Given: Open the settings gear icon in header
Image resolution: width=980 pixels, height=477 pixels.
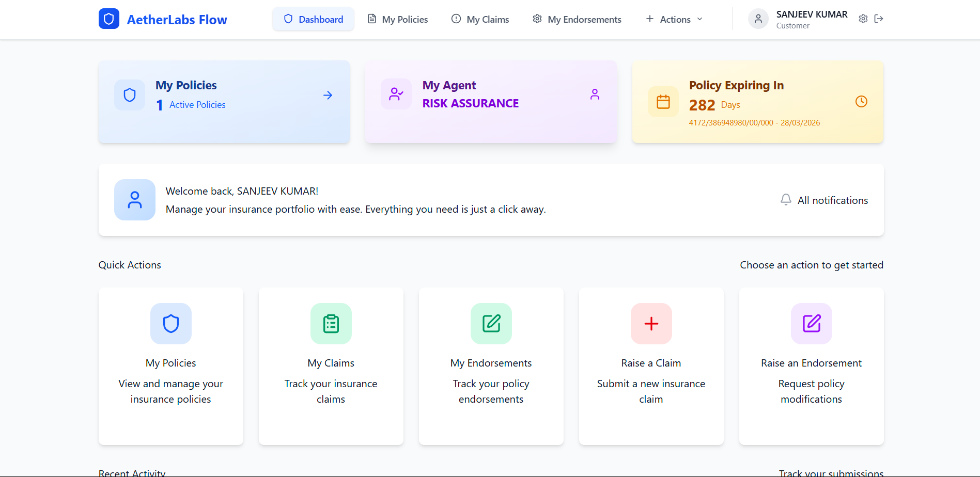Looking at the screenshot, I should click(x=863, y=19).
